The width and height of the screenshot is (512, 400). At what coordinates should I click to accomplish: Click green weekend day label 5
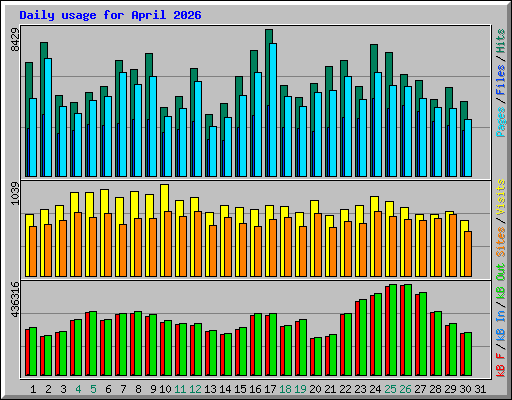point(93,389)
